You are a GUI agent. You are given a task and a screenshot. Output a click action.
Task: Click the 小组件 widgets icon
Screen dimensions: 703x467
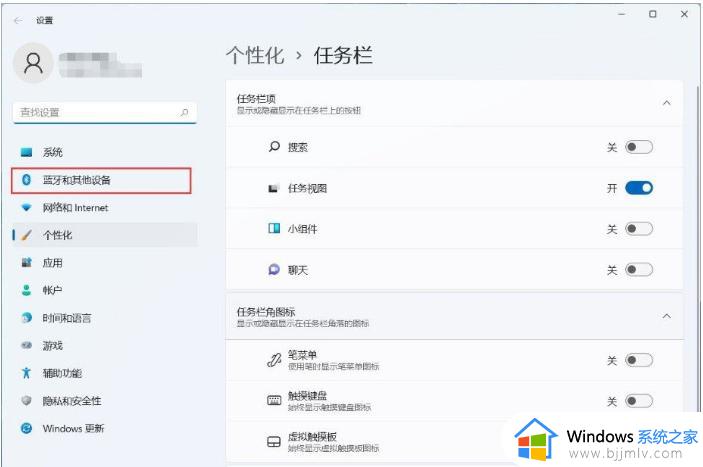pos(274,229)
